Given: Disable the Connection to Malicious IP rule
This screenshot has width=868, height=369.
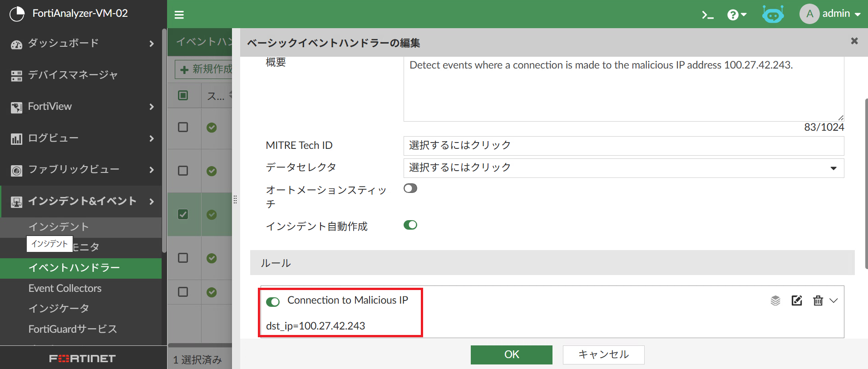Looking at the screenshot, I should pos(273,302).
